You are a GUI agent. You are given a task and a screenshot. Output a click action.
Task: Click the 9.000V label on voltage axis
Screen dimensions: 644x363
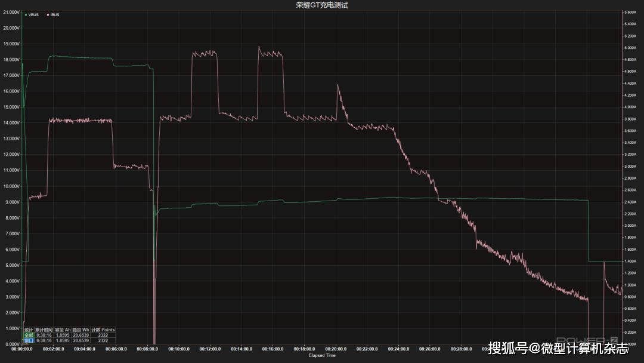pos(13,202)
